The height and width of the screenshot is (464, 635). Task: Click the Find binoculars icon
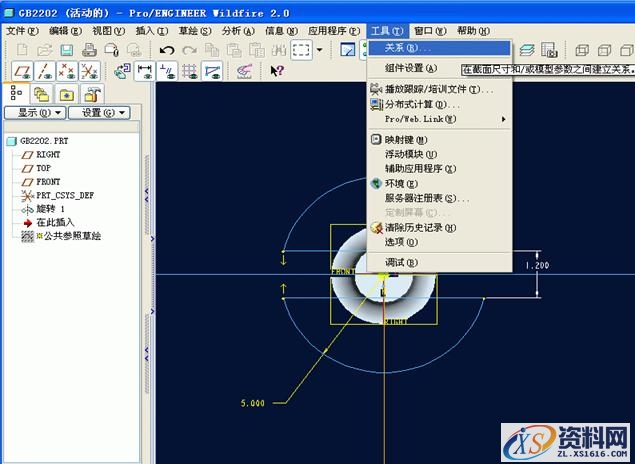coord(279,50)
